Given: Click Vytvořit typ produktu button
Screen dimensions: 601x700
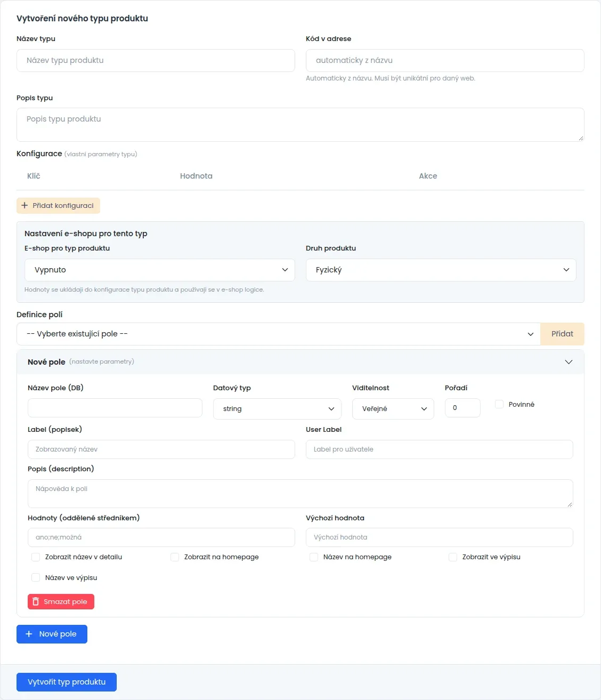Looking at the screenshot, I should tap(67, 682).
